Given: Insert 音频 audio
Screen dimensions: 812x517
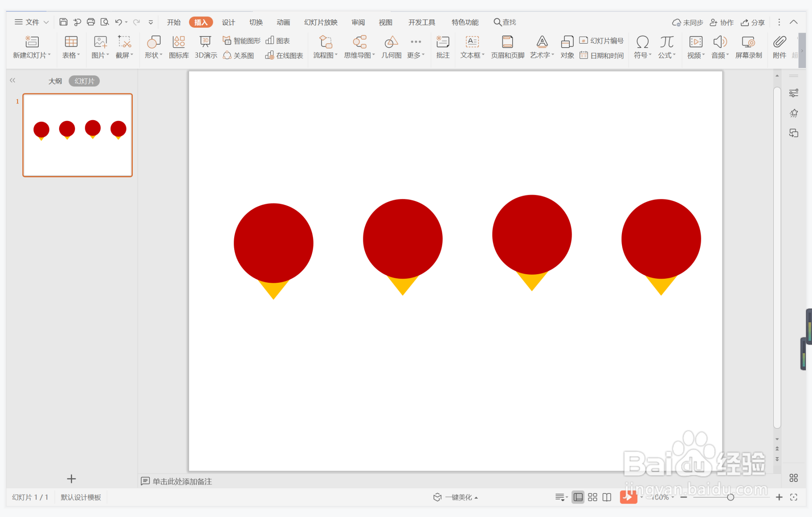Looking at the screenshot, I should point(720,47).
